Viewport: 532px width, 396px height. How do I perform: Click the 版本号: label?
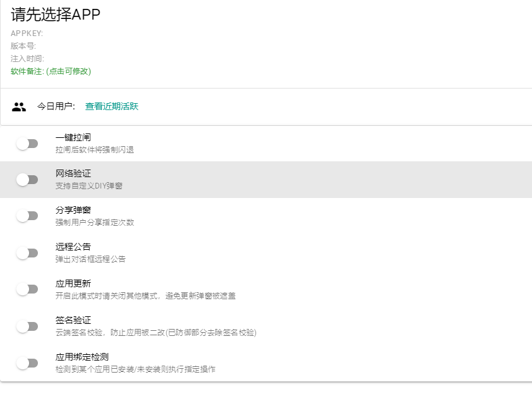point(23,46)
